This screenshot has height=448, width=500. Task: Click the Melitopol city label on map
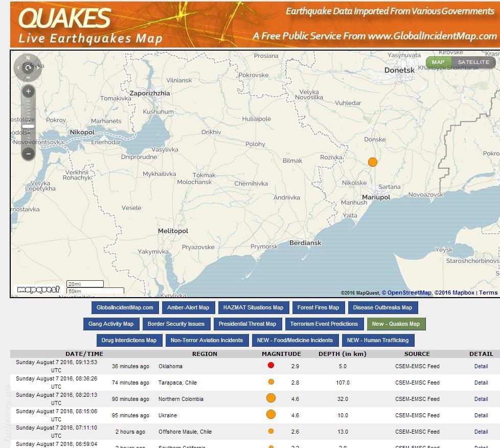click(173, 231)
